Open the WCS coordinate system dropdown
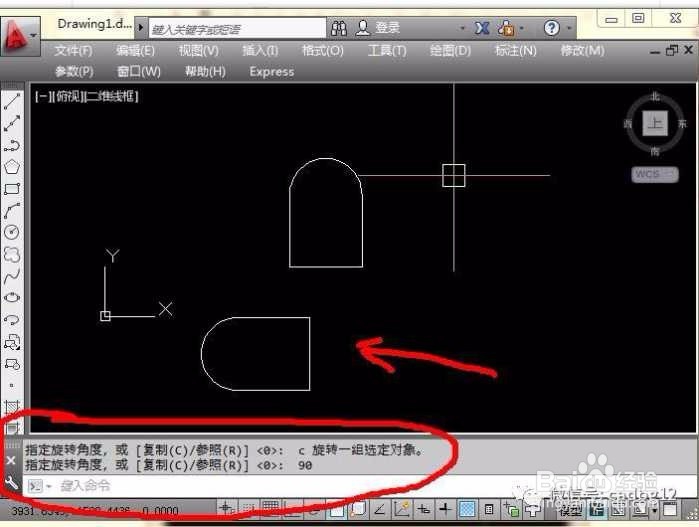This screenshot has height=527, width=699. 655,174
